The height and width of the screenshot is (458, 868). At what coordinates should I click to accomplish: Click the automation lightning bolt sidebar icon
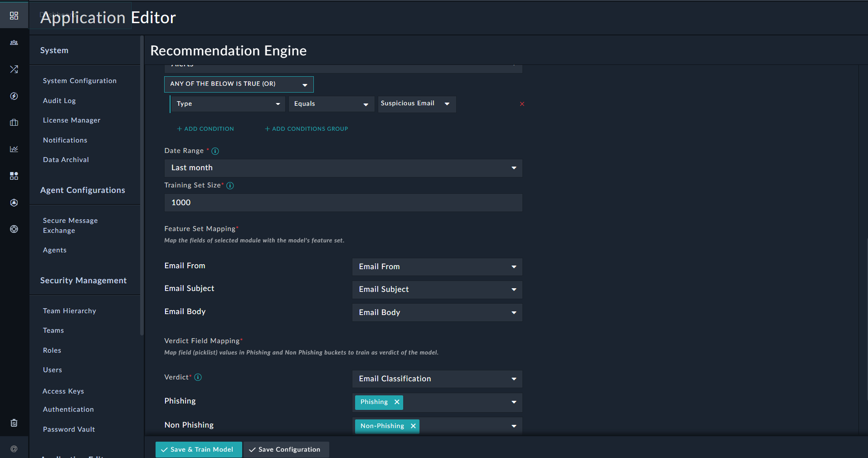[14, 96]
